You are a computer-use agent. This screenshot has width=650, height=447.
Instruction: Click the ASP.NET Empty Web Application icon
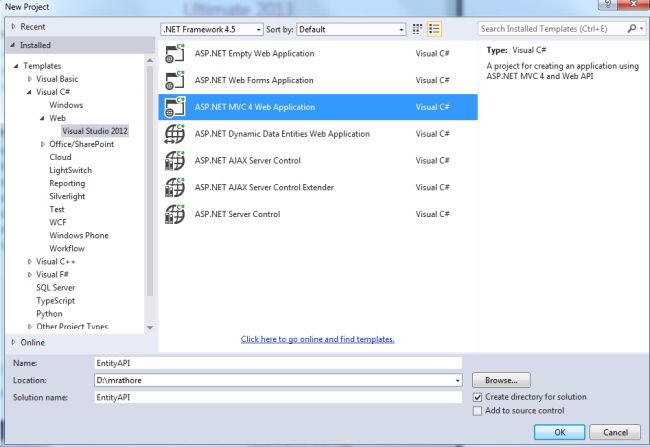[175, 53]
